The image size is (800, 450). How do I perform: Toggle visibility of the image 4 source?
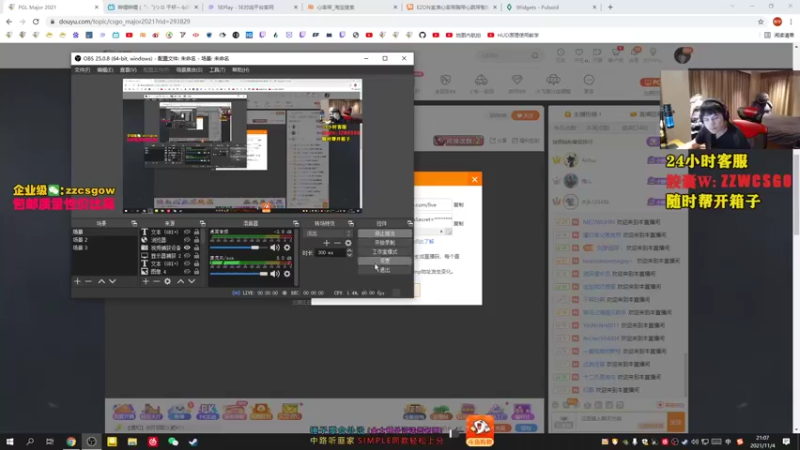(187, 271)
